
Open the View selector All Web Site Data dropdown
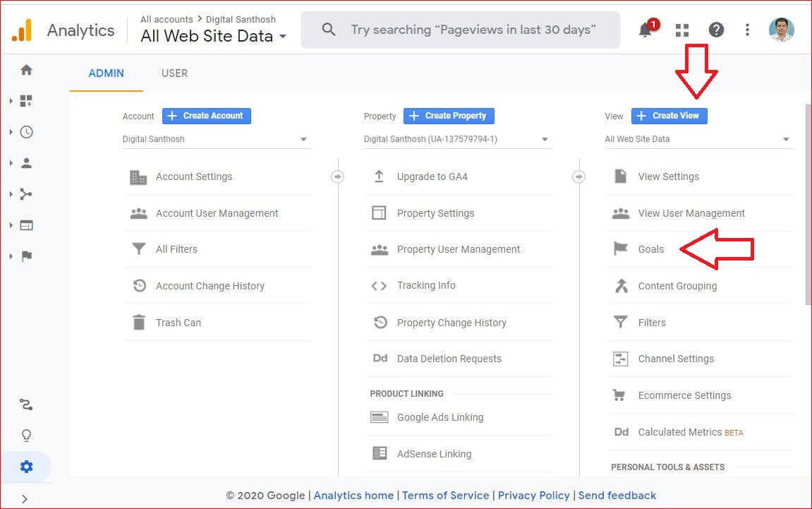tap(698, 140)
